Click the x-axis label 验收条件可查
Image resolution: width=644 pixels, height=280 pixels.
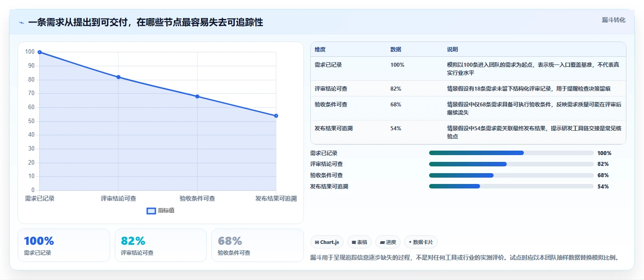click(197, 198)
